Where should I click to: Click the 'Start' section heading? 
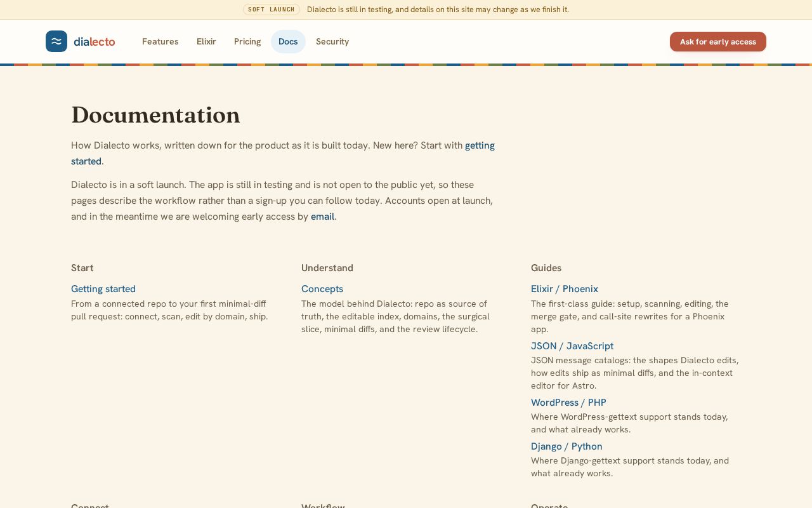[x=82, y=268]
